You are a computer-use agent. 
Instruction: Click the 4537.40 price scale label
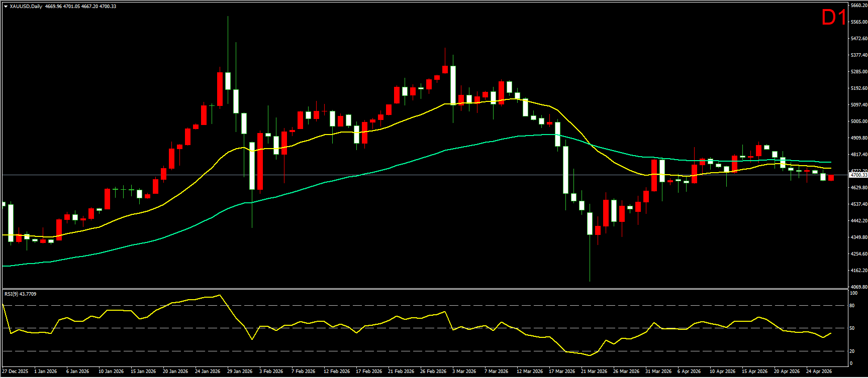[858, 204]
